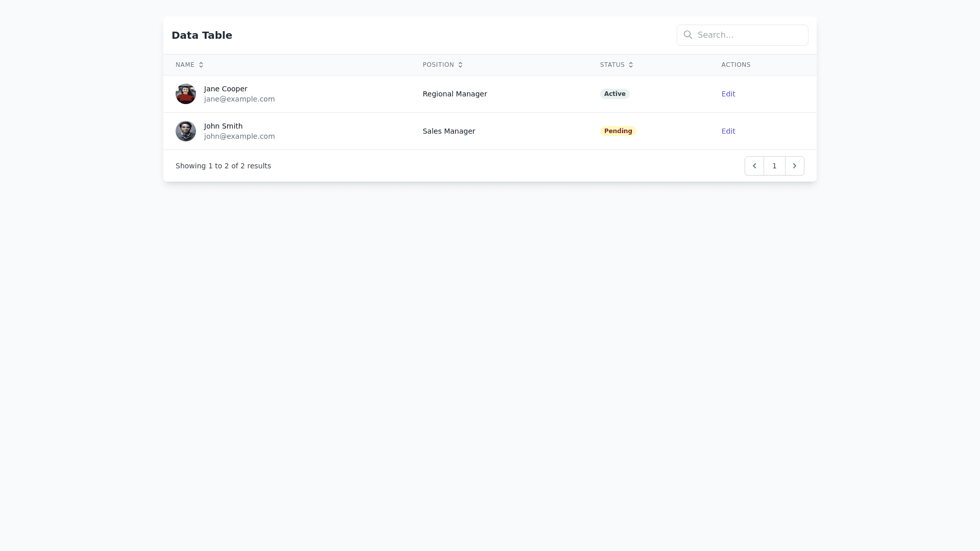Go to previous page with left chevron
The height and width of the screenshot is (551, 980).
(754, 166)
